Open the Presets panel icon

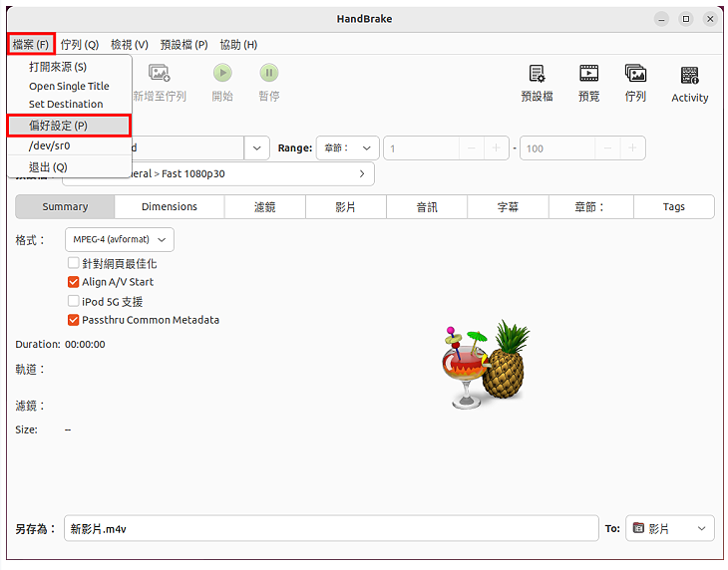tap(537, 74)
